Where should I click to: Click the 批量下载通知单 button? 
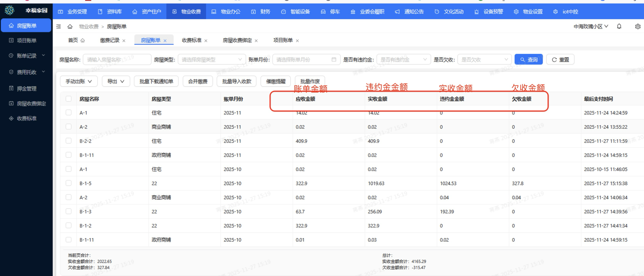[x=156, y=81]
